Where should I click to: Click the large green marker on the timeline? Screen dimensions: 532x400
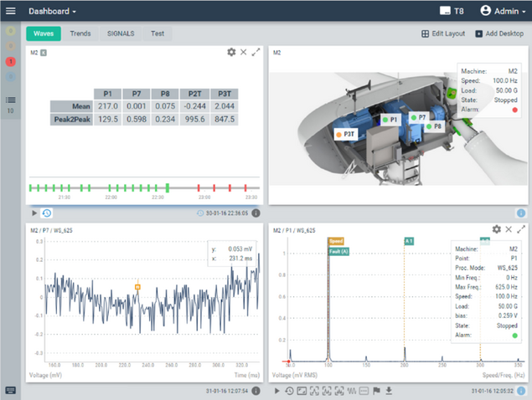tap(168, 188)
